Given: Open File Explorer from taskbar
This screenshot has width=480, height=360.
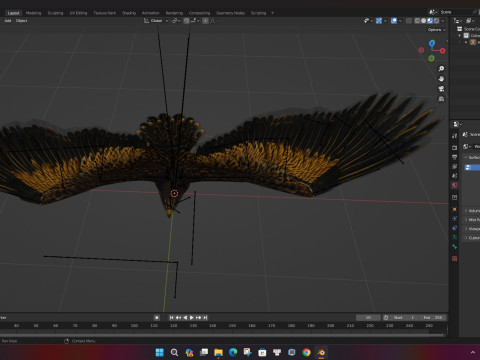Looking at the screenshot, I should (x=218, y=352).
